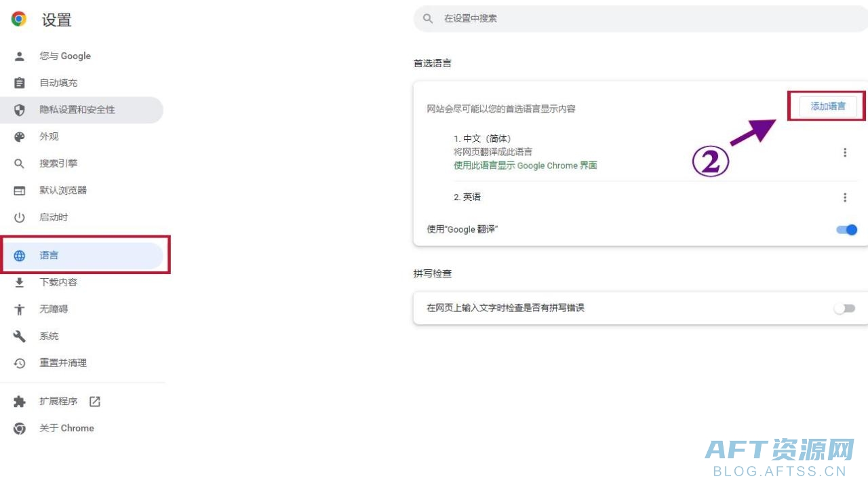
Task: Go to the 启动时 section
Action: (x=81, y=218)
